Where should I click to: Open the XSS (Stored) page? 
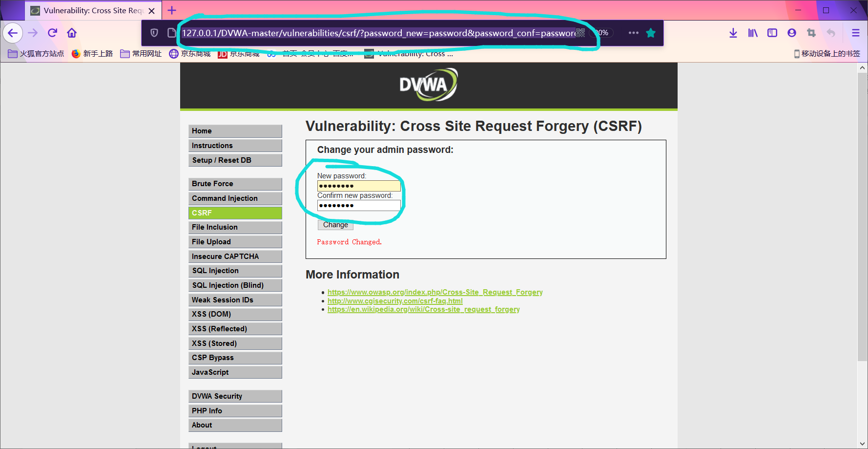[235, 343]
